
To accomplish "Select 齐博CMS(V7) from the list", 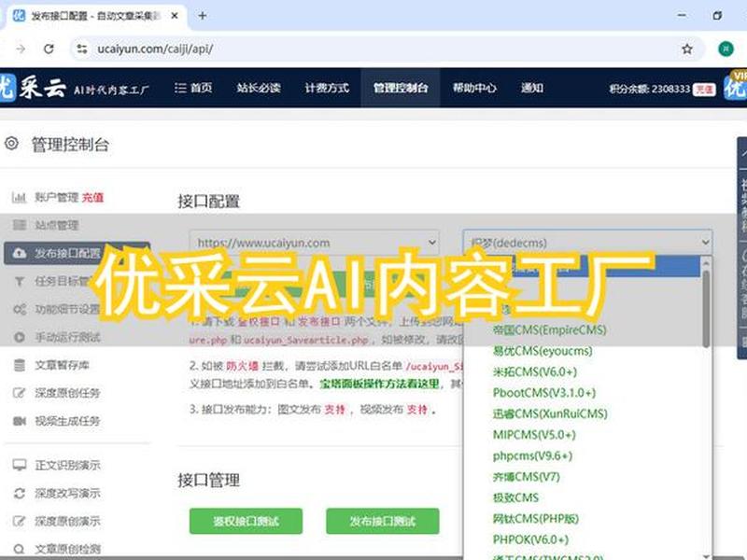I will pos(526,477).
